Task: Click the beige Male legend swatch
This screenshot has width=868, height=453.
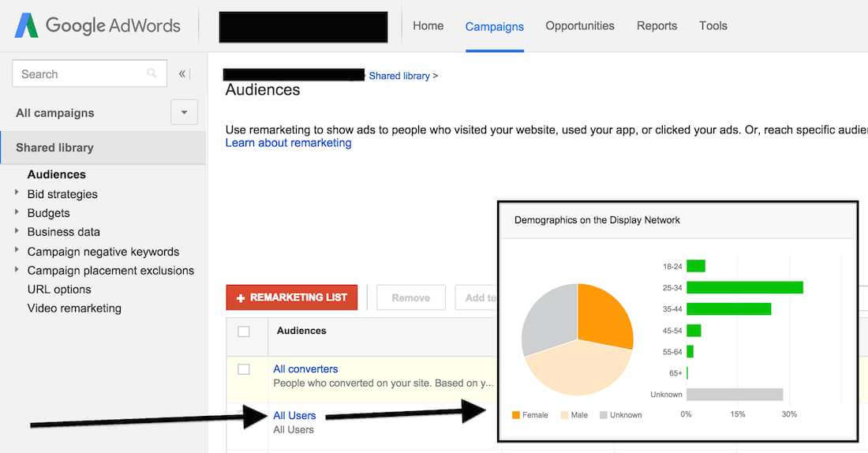Action: click(x=565, y=415)
